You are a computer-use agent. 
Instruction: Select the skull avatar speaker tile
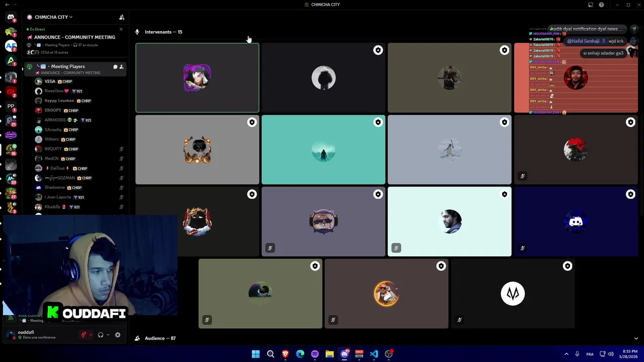[197, 149]
